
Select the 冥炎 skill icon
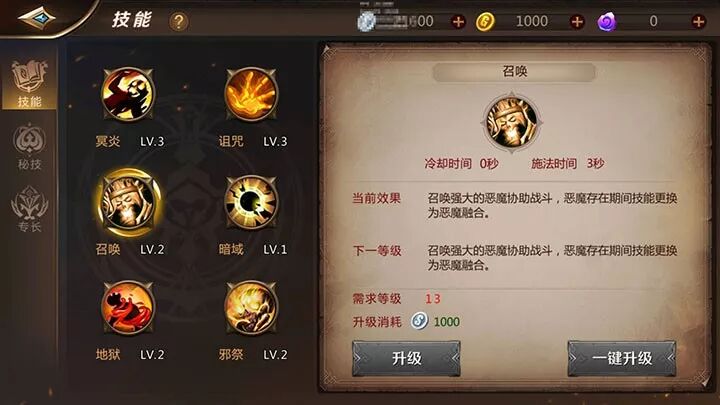click(x=128, y=95)
